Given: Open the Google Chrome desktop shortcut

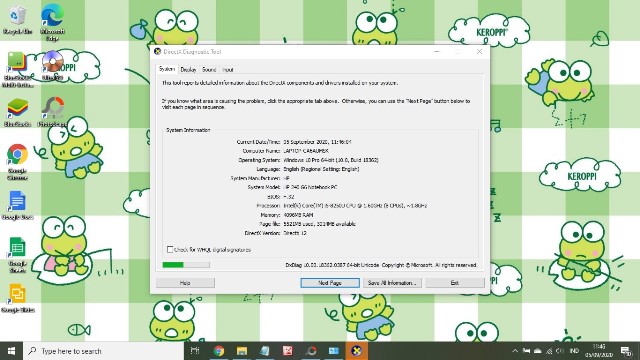Looking at the screenshot, I should [17, 162].
